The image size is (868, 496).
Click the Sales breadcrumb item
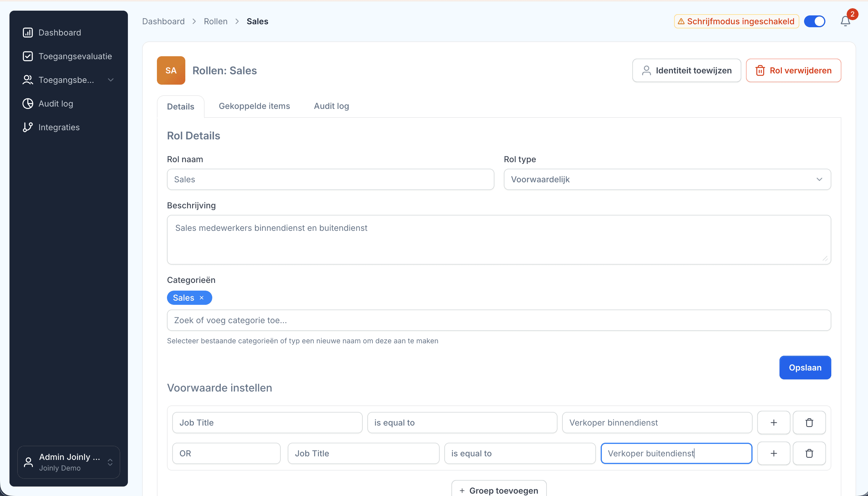pos(257,22)
